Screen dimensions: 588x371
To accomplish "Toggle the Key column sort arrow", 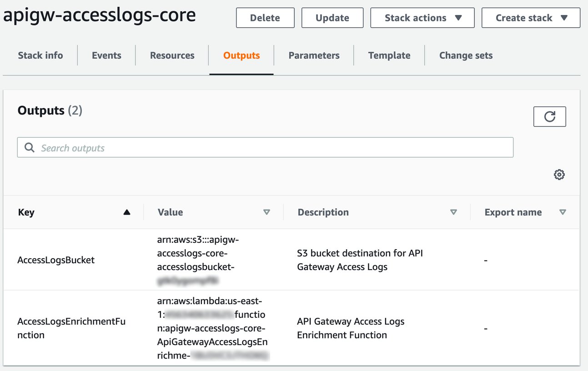I will [127, 212].
